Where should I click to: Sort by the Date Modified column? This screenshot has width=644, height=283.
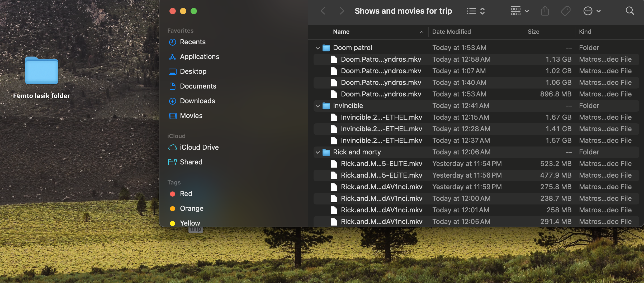tap(451, 32)
